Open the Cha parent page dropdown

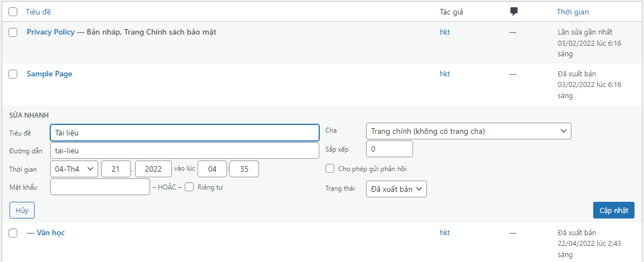pos(468,131)
